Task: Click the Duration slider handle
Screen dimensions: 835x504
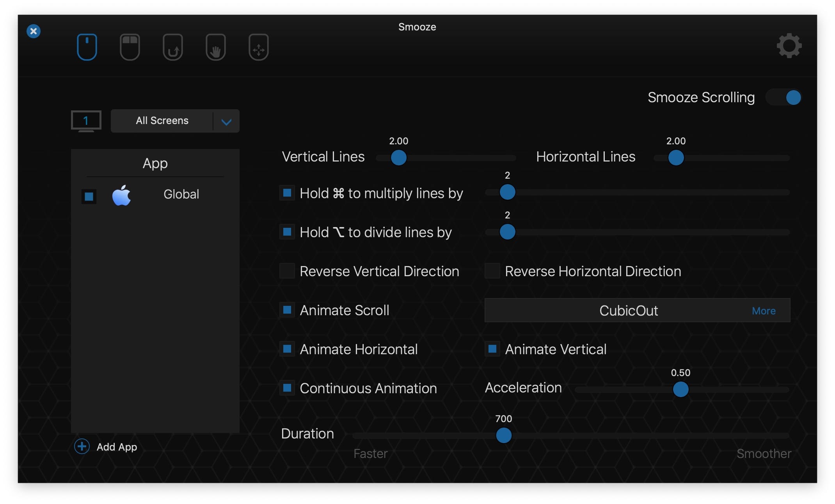Action: (503, 435)
